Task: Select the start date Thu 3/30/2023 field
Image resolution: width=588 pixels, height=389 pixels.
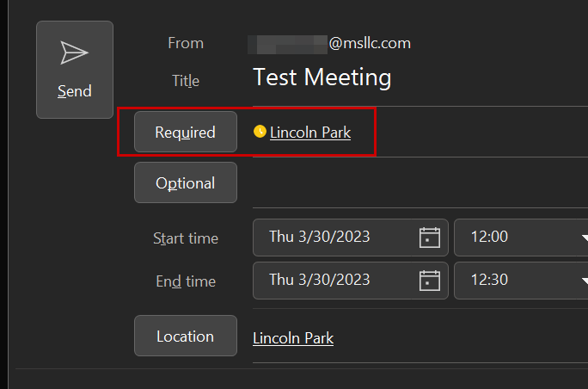Action: [x=320, y=238]
